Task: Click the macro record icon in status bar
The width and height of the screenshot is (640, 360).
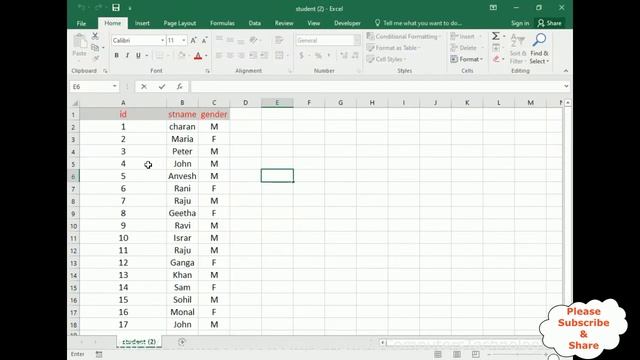Action: click(99, 354)
